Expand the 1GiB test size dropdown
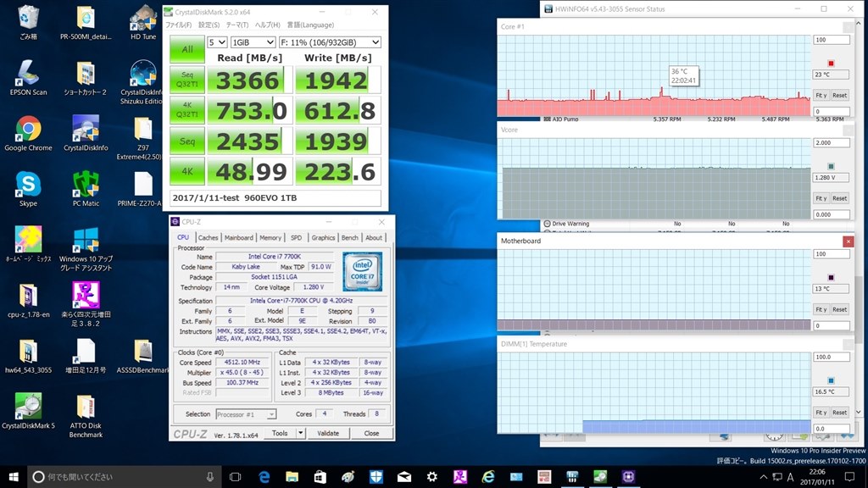 pyautogui.click(x=253, y=42)
